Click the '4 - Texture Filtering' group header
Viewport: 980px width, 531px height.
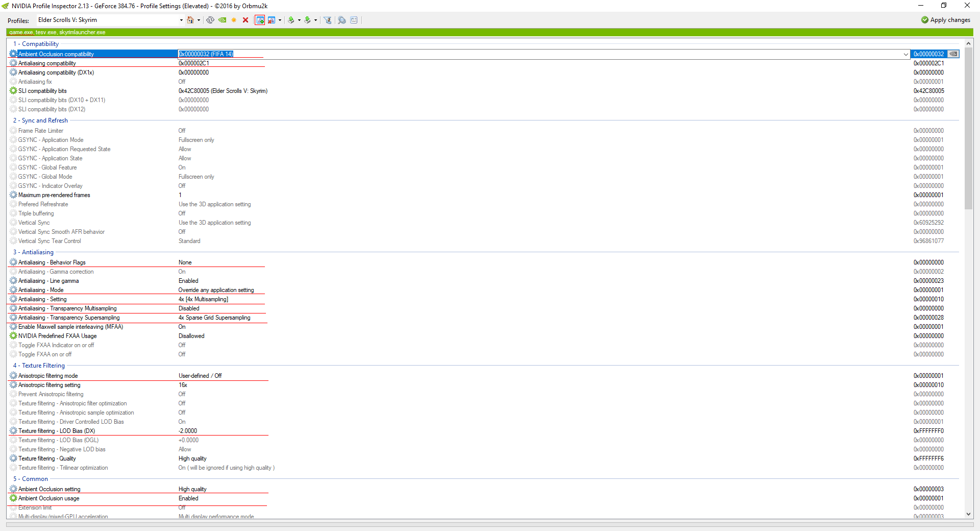39,366
